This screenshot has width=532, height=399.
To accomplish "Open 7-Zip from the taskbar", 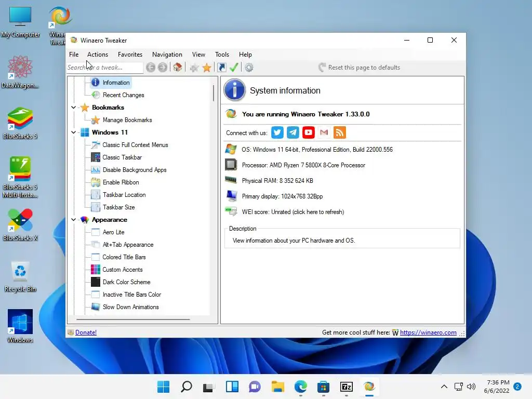I will [x=347, y=387].
